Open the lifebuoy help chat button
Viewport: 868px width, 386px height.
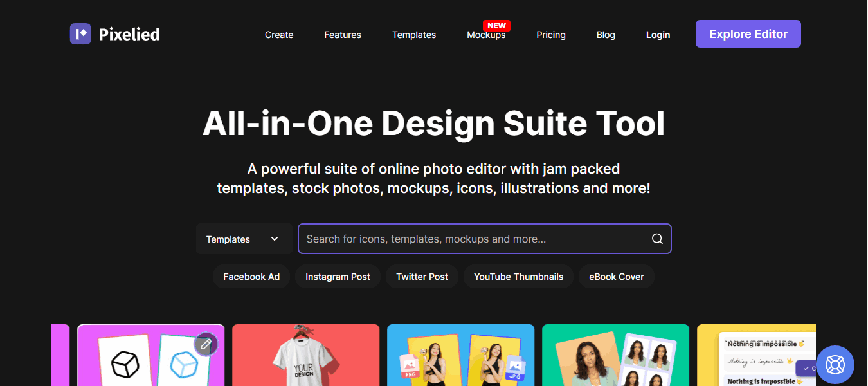click(x=835, y=365)
